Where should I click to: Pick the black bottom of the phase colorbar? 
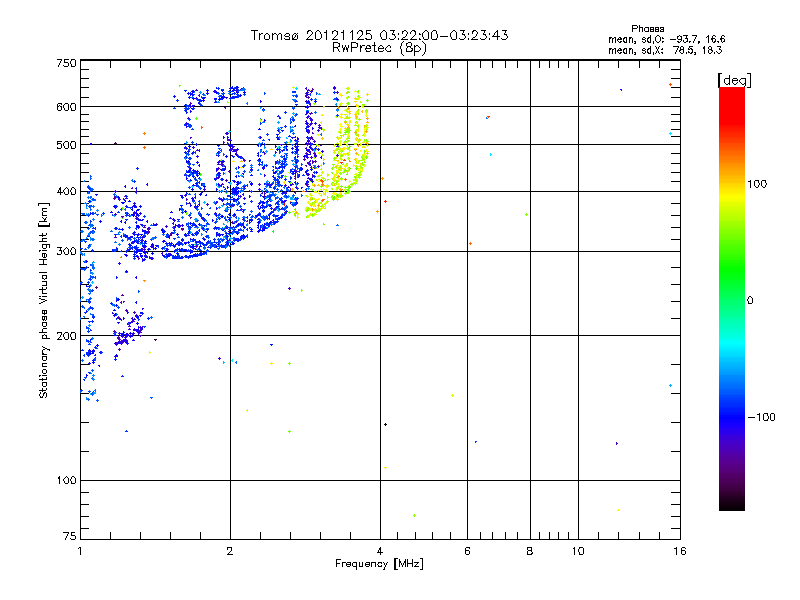tap(732, 504)
